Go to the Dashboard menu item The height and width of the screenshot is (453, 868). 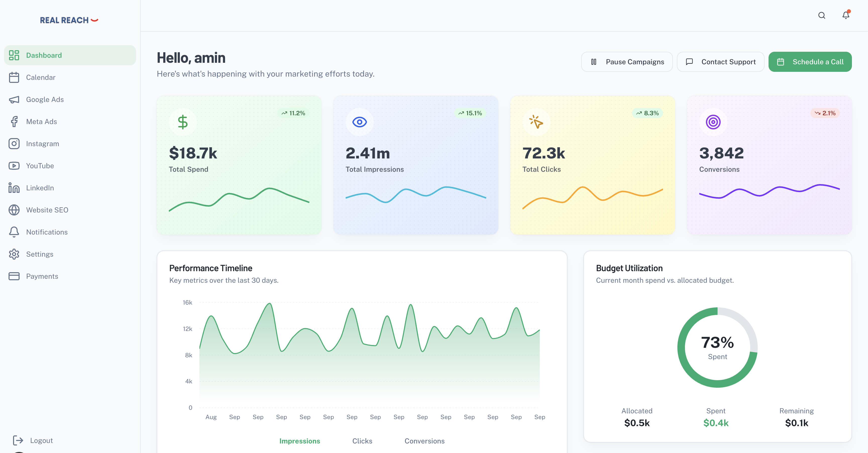coord(44,55)
